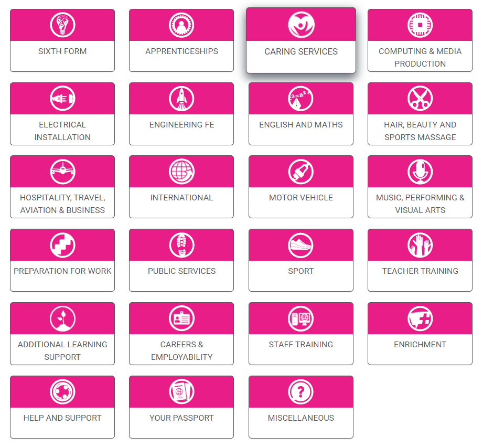Select the Staff Training computer icon

[x=300, y=318]
